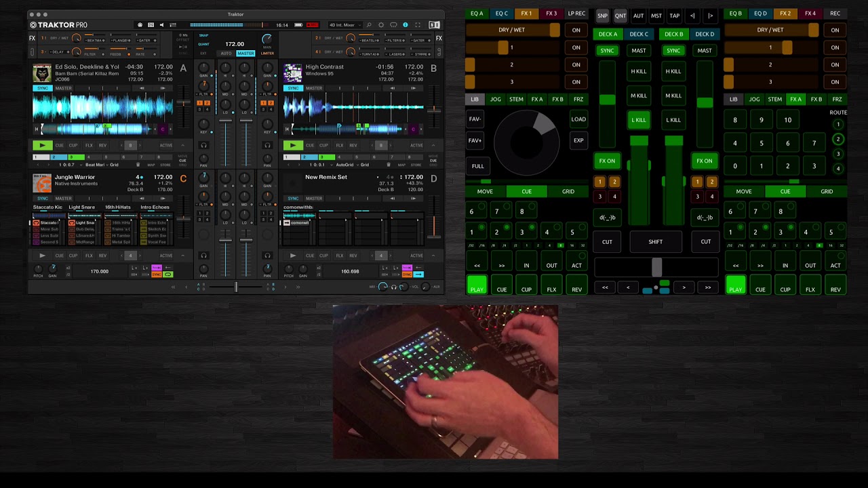Click the blue info icon in Traktor header
This screenshot has width=868, height=488.
pos(406,25)
